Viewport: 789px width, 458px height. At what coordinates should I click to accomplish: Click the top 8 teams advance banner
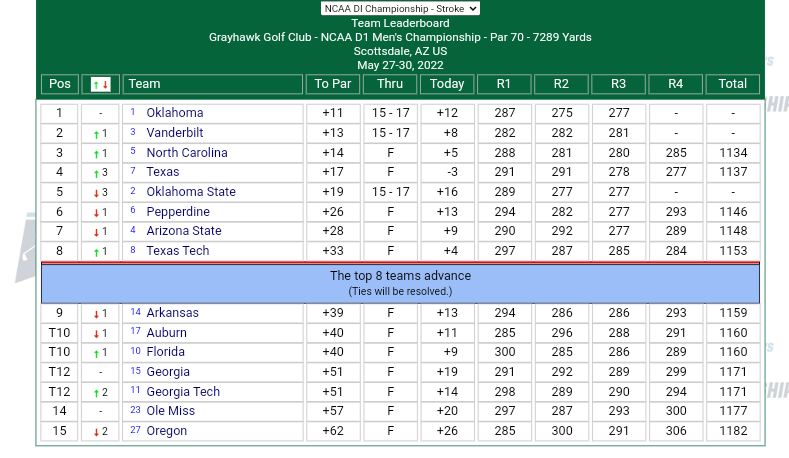(400, 283)
